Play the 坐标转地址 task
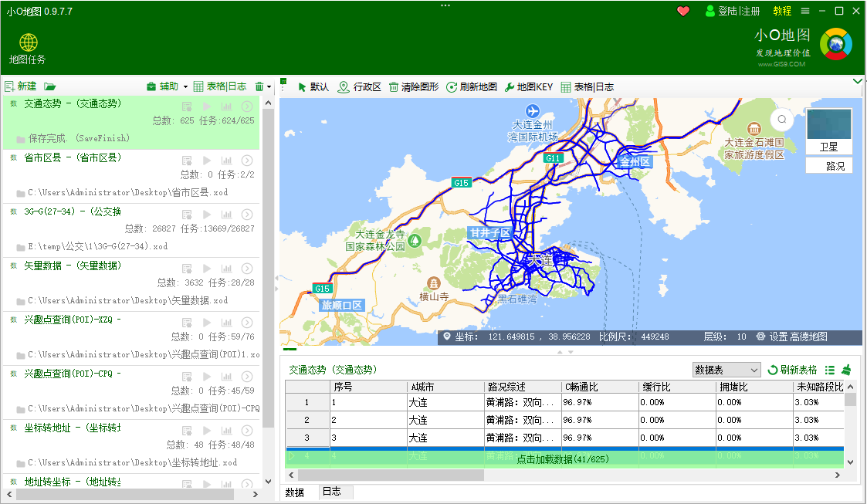 tap(207, 431)
